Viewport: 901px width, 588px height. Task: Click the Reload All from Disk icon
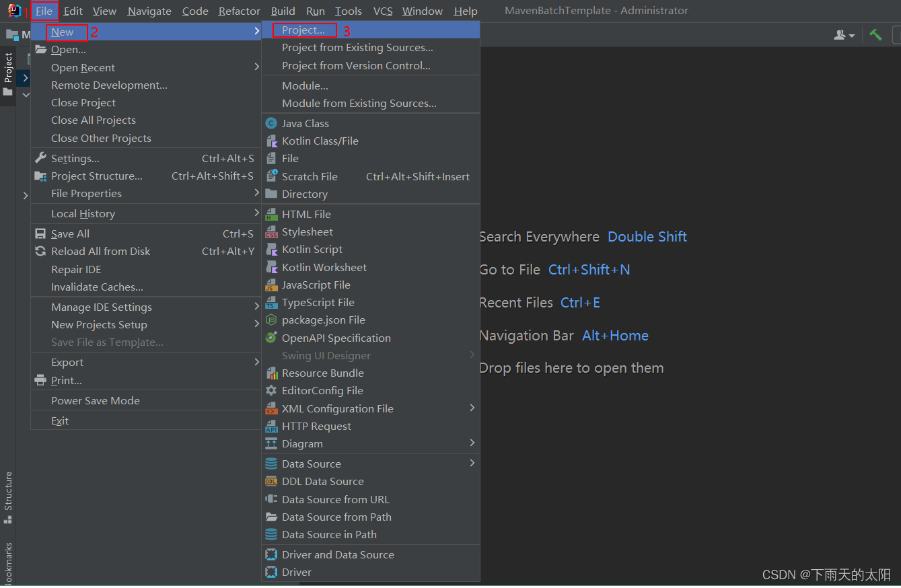coord(40,251)
